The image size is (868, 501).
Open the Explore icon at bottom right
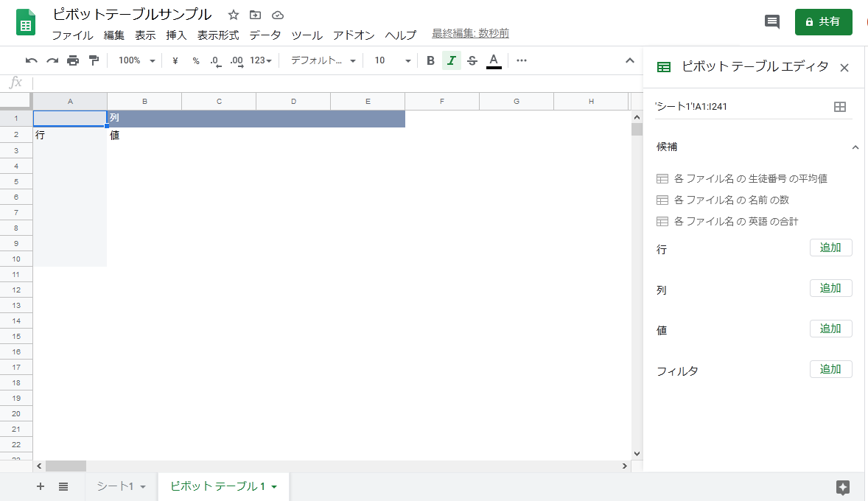(x=843, y=487)
